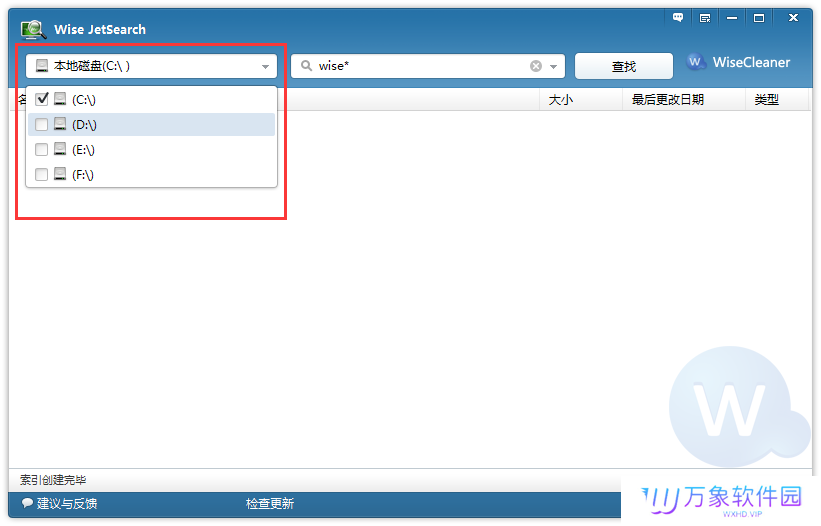Open the menu icon next to the feedback button
The width and height of the screenshot is (821, 526).
[705, 18]
